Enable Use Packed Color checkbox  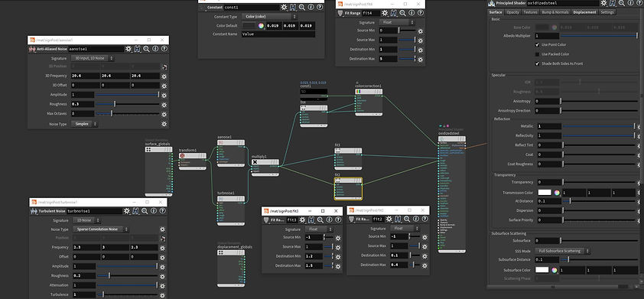coord(538,54)
